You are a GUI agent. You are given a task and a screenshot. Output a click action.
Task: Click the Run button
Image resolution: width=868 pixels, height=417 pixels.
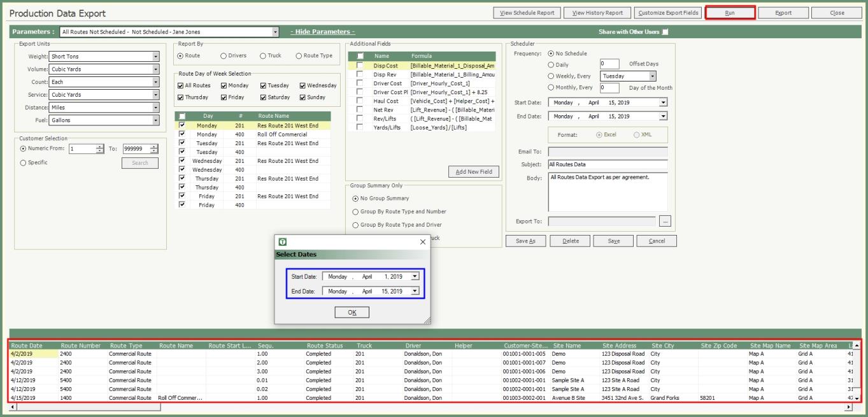pyautogui.click(x=730, y=13)
